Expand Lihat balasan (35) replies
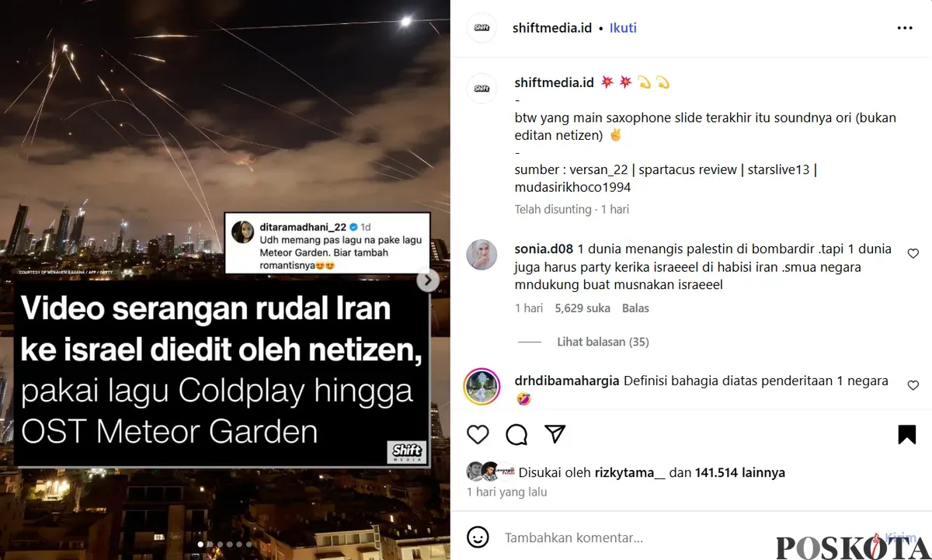This screenshot has width=932, height=560. point(603,342)
